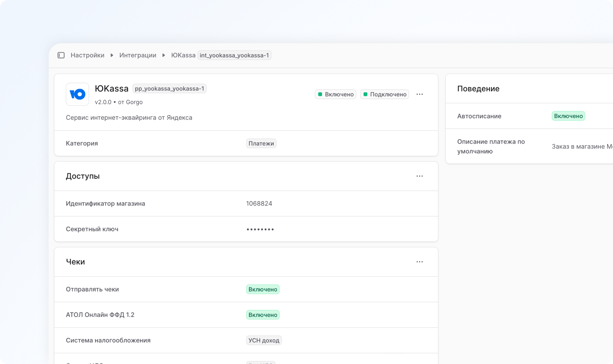Click the Идентификатор магазина label
Screen dimensions: 613x364
[106, 204]
